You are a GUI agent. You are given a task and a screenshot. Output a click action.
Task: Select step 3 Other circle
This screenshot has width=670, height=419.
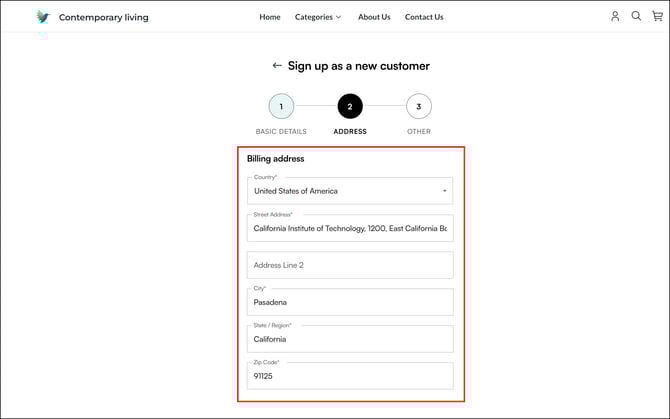(418, 106)
